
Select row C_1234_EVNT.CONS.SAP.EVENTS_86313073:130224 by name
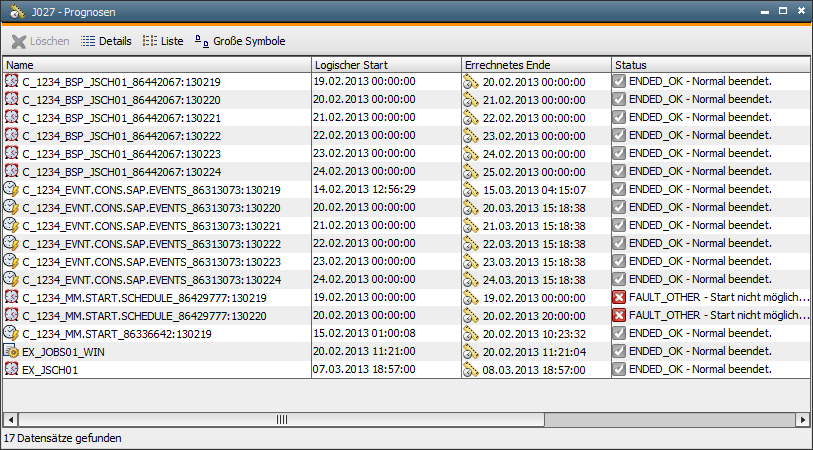click(x=151, y=280)
